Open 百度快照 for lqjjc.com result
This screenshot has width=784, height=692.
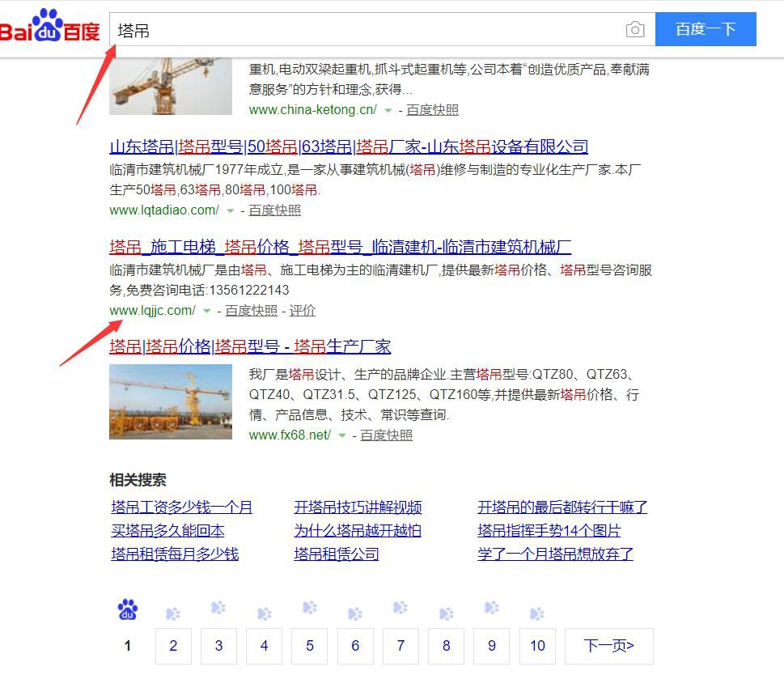[x=251, y=311]
